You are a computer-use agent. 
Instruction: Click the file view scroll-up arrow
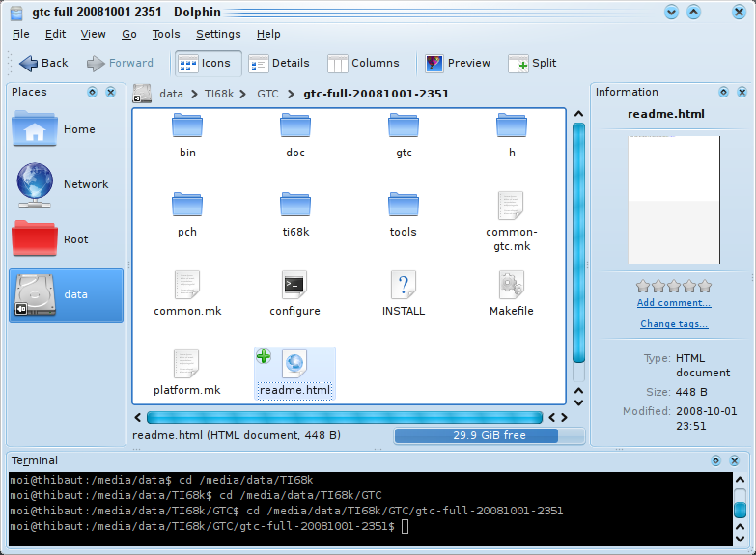point(579,114)
